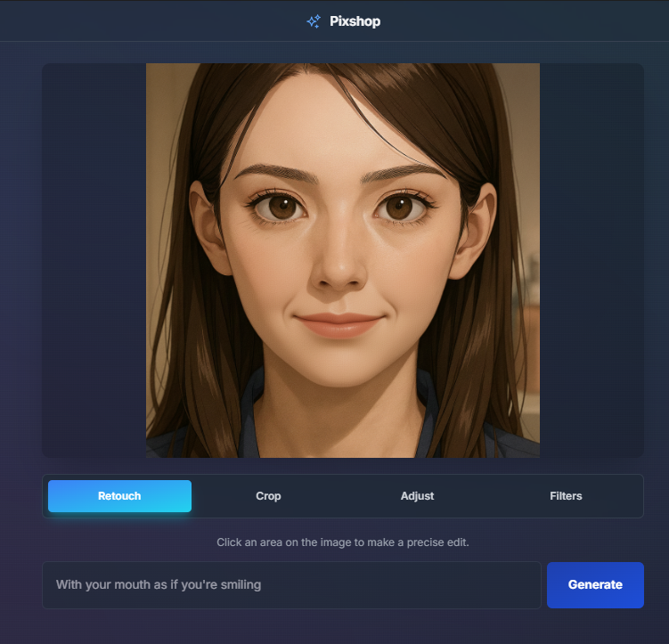Click the Pixshop title text
The width and height of the screenshot is (669, 644).
(x=355, y=21)
